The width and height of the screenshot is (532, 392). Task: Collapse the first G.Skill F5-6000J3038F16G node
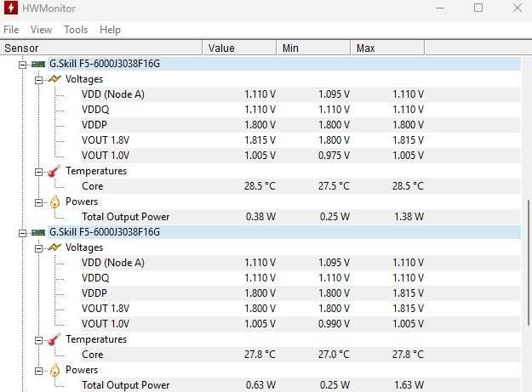pyautogui.click(x=22, y=65)
